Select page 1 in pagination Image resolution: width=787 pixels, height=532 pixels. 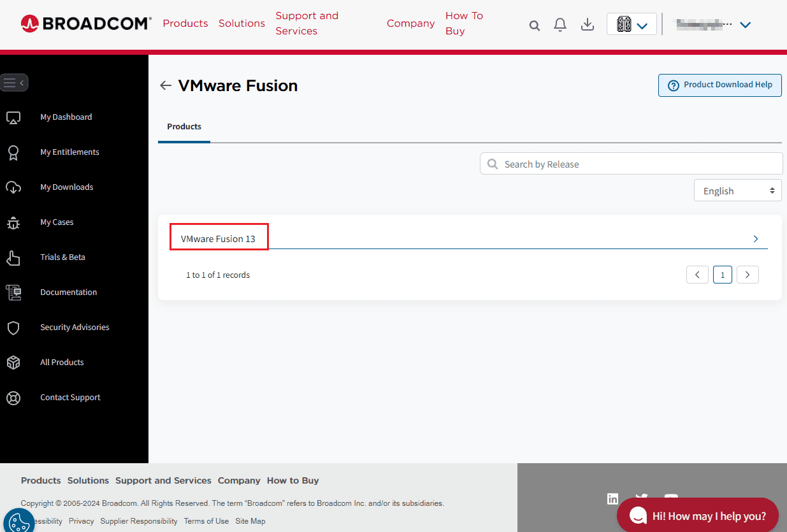pos(723,275)
